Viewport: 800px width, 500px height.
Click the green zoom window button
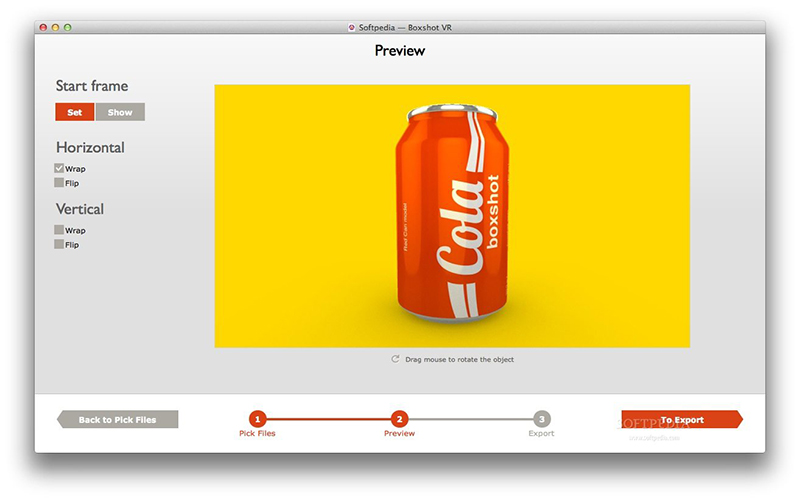point(67,28)
